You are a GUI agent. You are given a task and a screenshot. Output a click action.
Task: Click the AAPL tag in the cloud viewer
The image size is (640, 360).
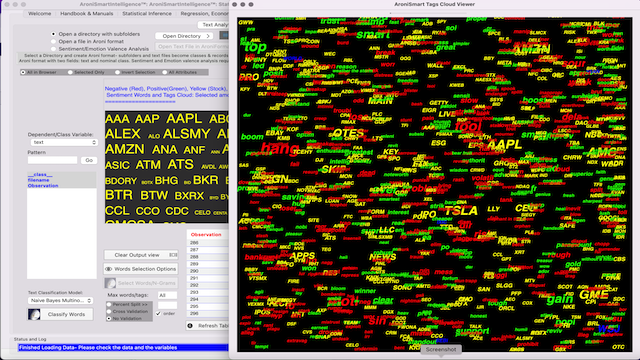point(505,144)
